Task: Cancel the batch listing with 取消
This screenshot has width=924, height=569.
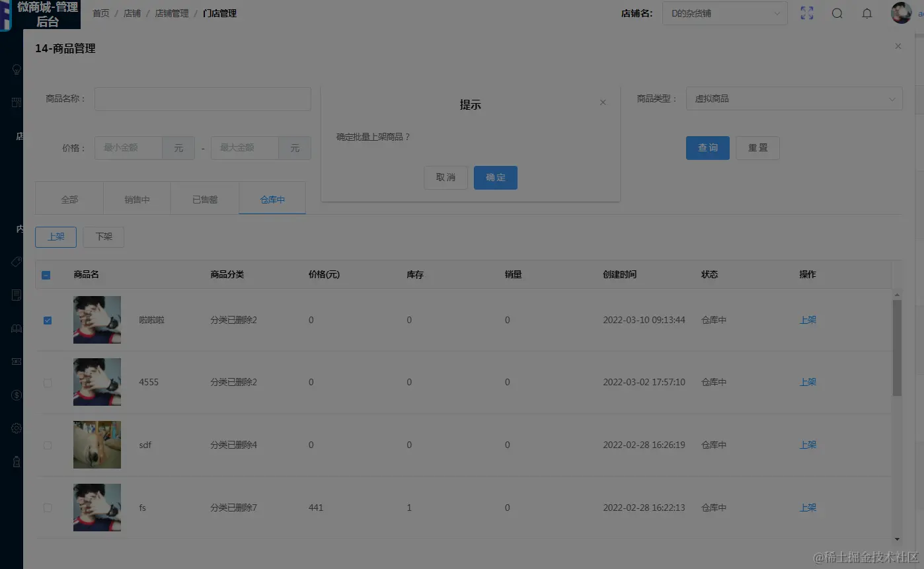Action: [x=445, y=178]
